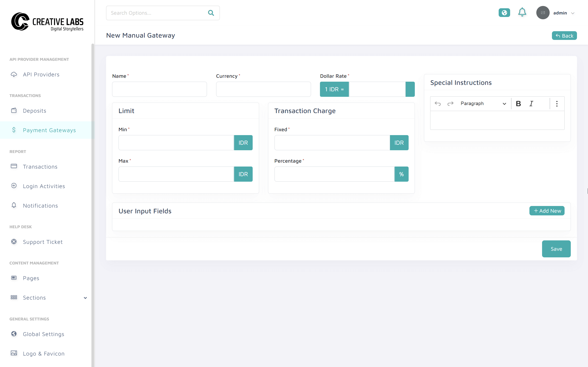Click the admin avatar in the header
The image size is (588, 367).
[x=543, y=13]
